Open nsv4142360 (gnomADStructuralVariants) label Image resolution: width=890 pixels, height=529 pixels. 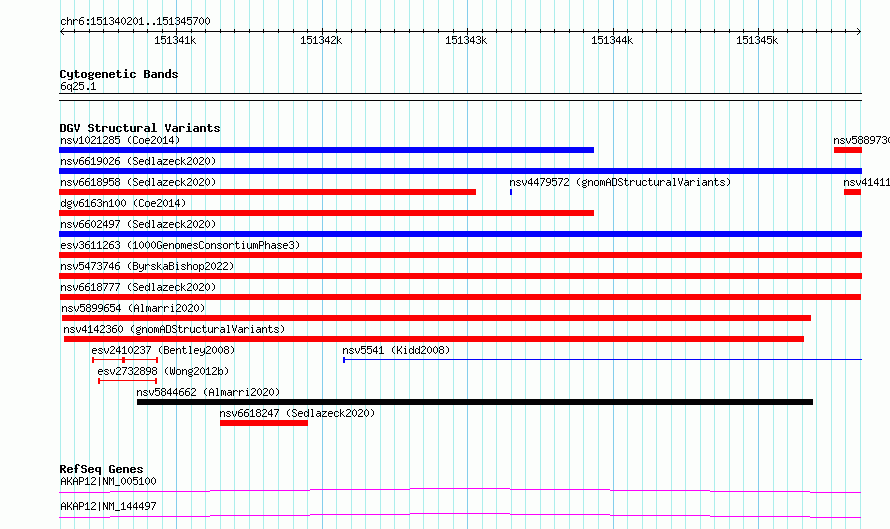tap(174, 329)
